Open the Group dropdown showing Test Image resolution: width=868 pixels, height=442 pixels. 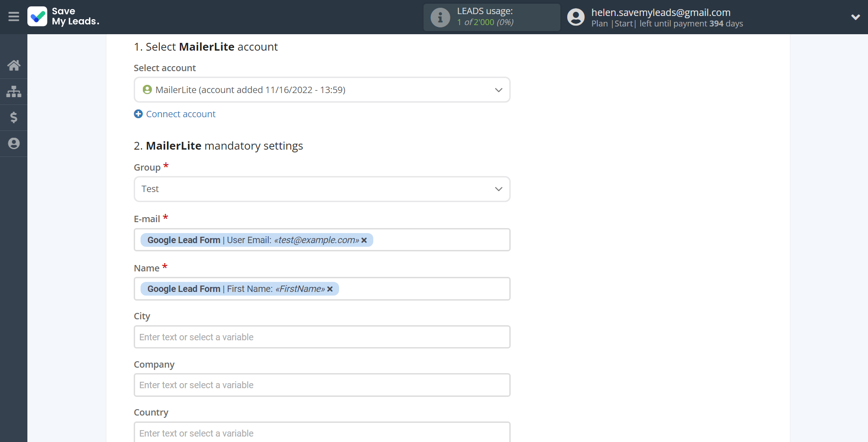point(322,189)
